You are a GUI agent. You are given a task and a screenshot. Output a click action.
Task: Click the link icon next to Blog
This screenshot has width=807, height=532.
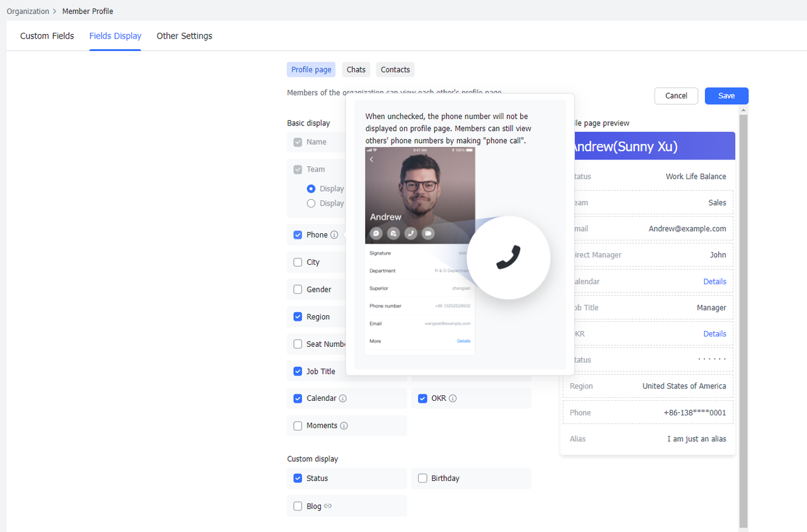coord(328,506)
